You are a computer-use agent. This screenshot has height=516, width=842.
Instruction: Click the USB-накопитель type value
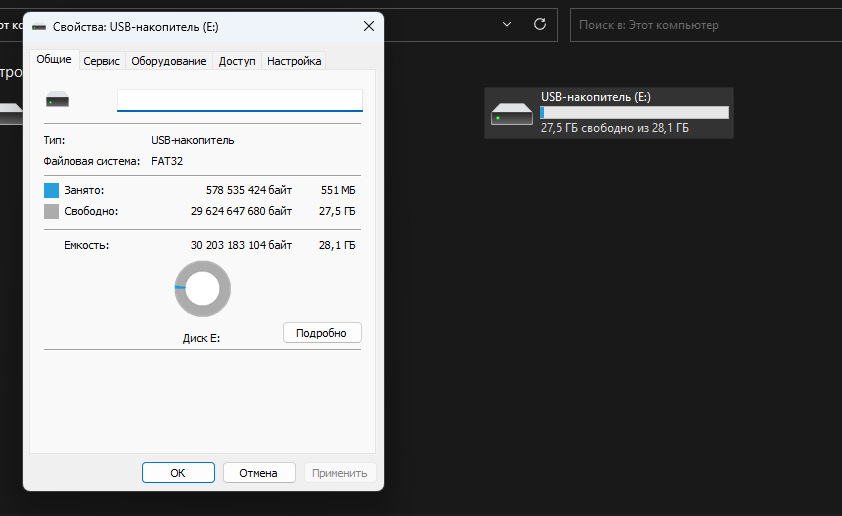click(193, 140)
